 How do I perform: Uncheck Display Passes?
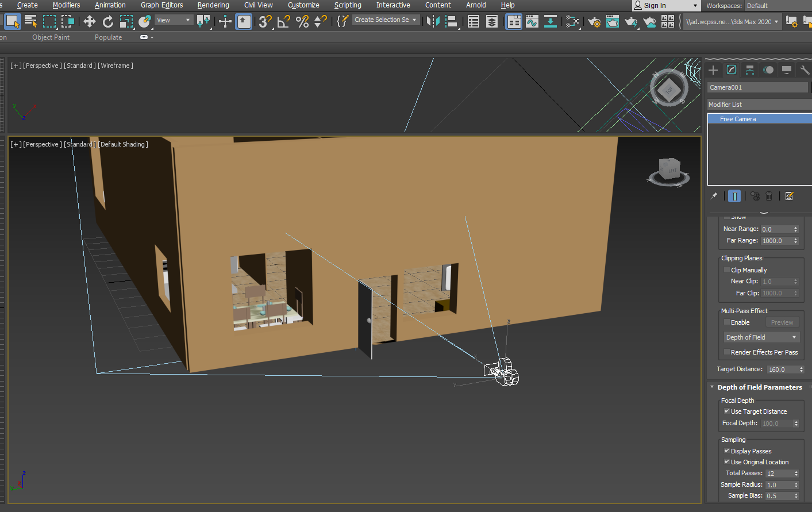pos(727,451)
